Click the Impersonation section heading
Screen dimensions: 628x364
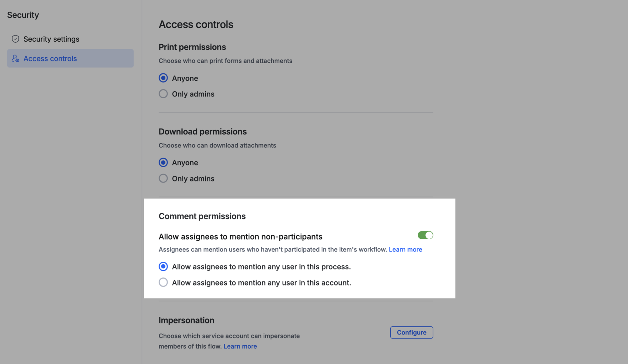[x=186, y=320]
